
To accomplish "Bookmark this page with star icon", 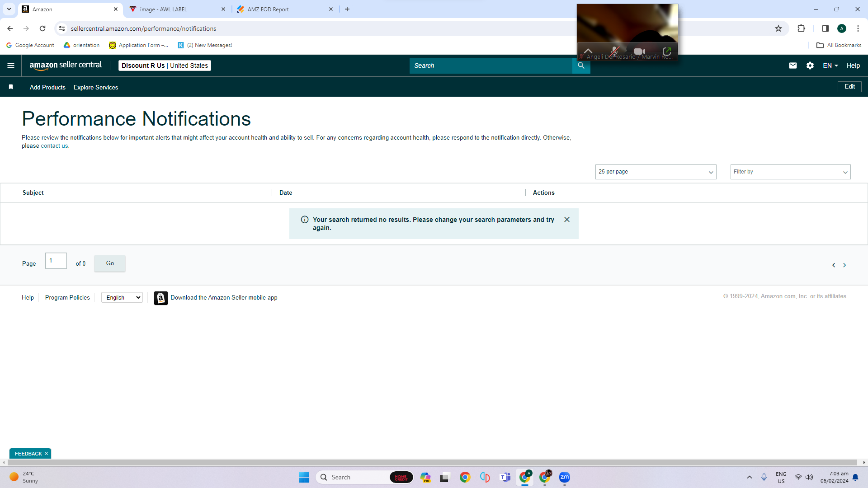I will 778,28.
